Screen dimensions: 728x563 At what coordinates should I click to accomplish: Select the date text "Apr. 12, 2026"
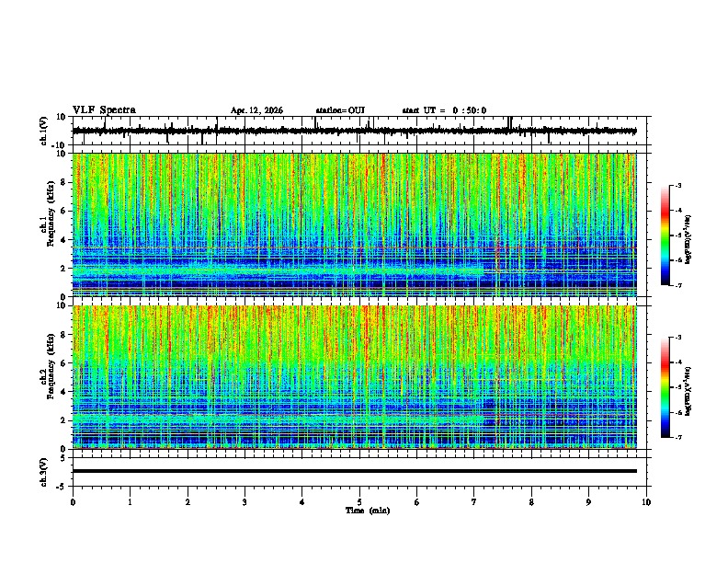[256, 110]
